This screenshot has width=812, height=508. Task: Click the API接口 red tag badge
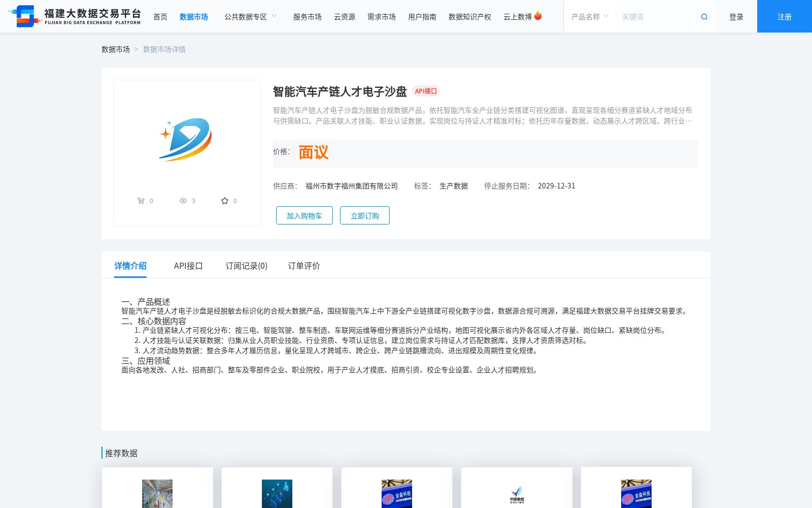click(426, 91)
